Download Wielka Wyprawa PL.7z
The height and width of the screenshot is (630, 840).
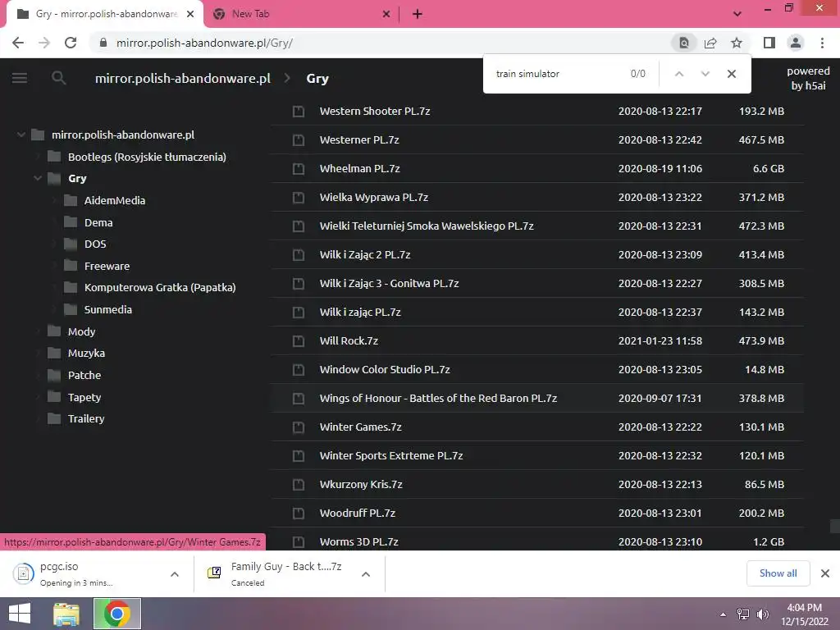coord(374,197)
